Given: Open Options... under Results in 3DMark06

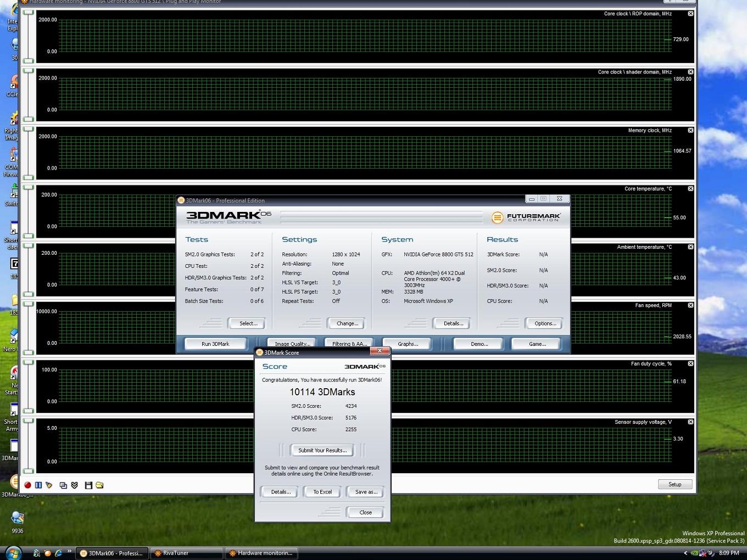Looking at the screenshot, I should [545, 323].
